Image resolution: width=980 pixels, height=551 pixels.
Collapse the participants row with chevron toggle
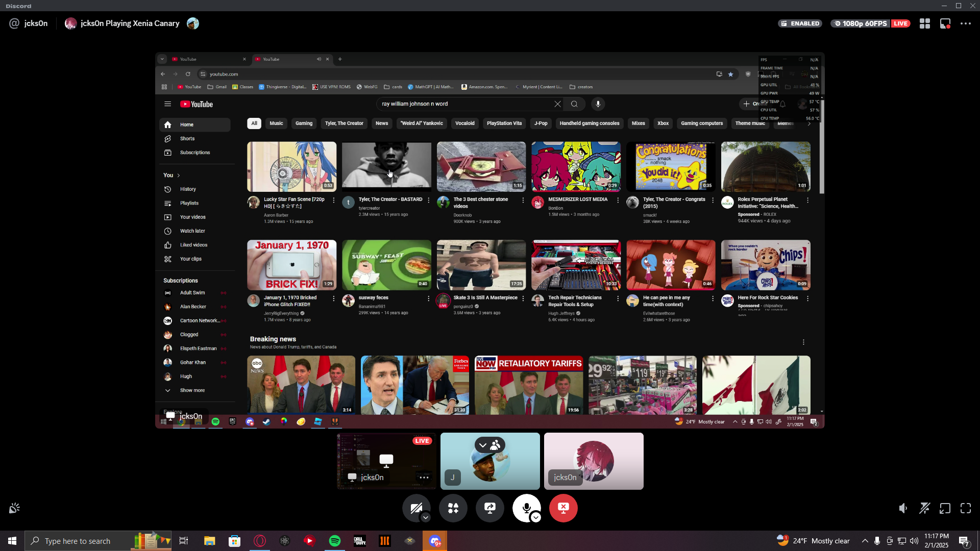click(482, 445)
